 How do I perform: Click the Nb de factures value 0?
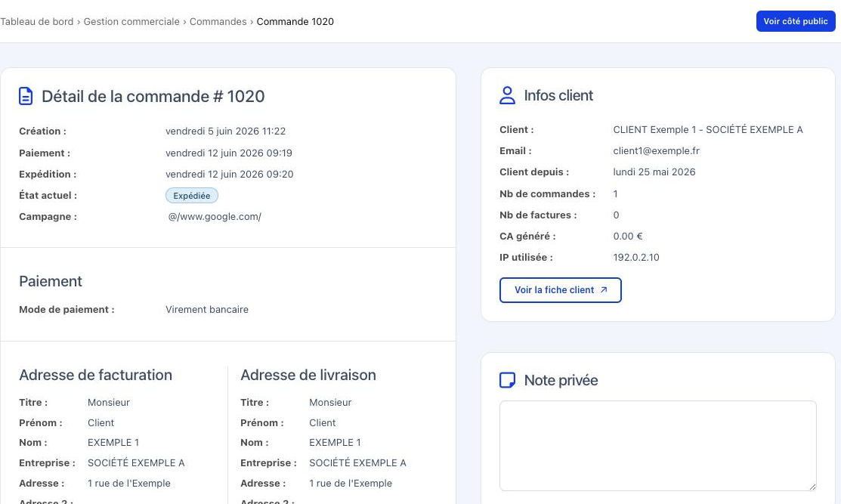pos(616,215)
